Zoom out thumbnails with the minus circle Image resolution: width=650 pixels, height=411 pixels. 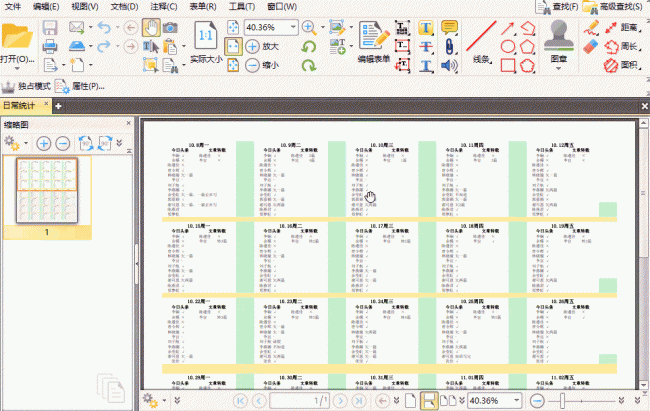tap(63, 143)
